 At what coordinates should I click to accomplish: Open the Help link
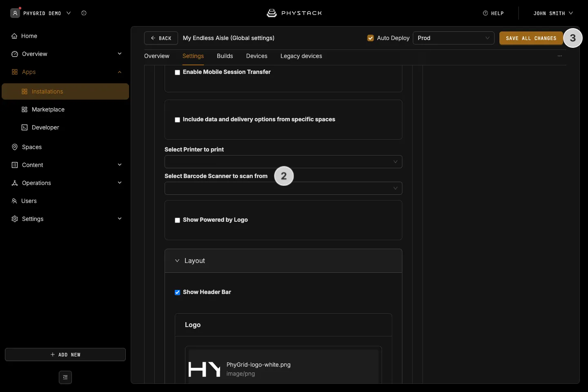pos(493,13)
